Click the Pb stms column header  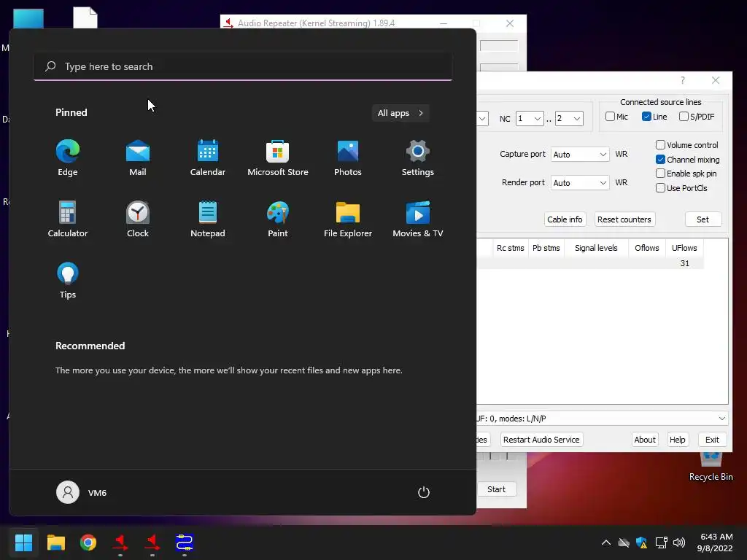[x=546, y=248]
